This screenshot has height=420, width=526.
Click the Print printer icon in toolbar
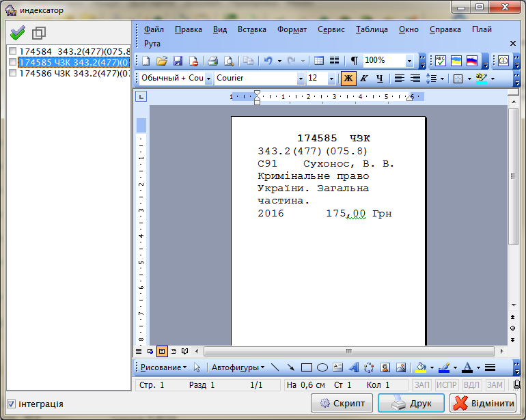212,61
